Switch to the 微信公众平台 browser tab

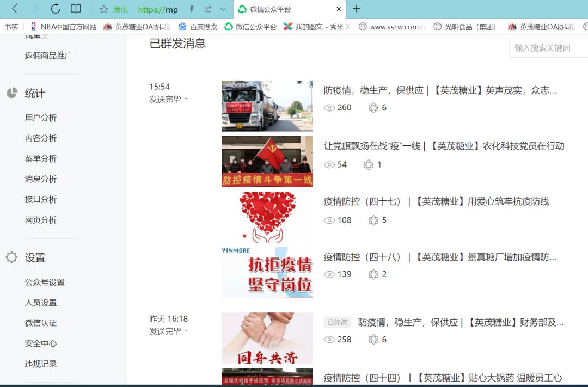270,9
